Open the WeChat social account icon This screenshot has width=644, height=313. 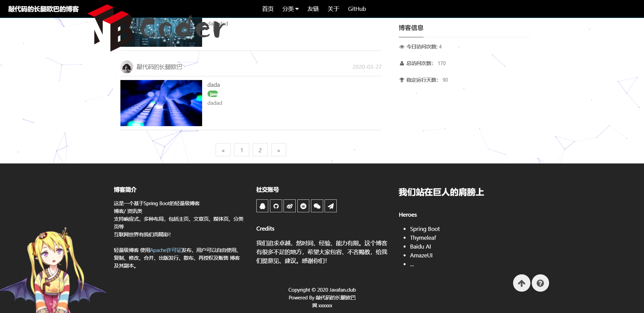point(317,206)
